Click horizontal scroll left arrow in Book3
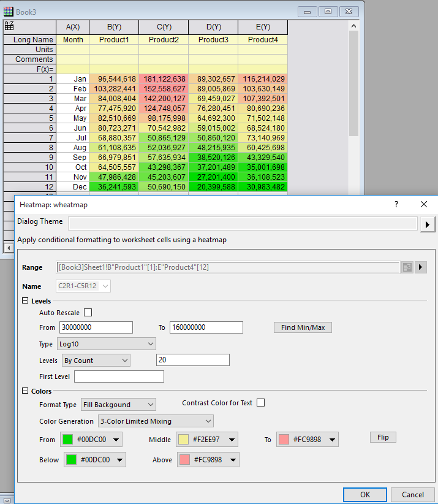438x504 pixels. coord(9,248)
